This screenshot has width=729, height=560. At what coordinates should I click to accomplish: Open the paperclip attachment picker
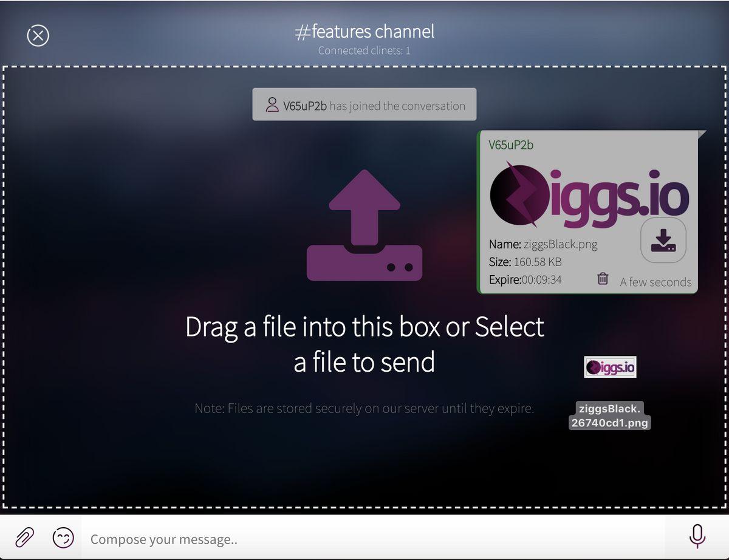(x=24, y=538)
